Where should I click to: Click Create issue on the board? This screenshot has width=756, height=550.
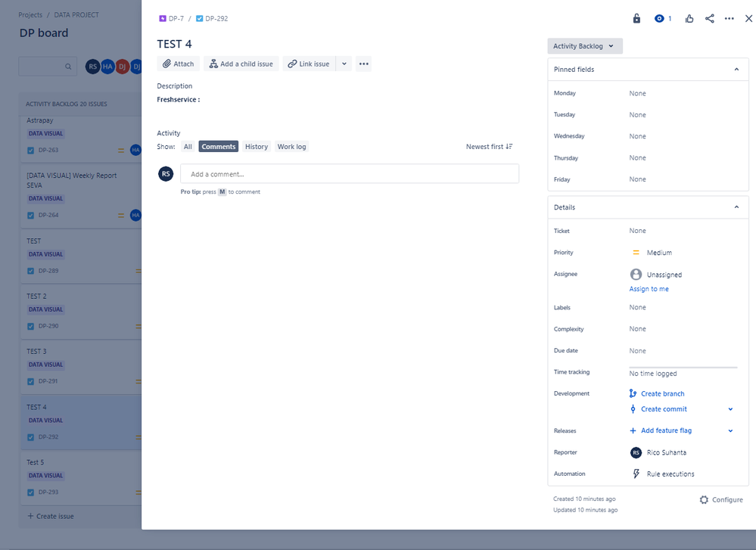pos(51,516)
